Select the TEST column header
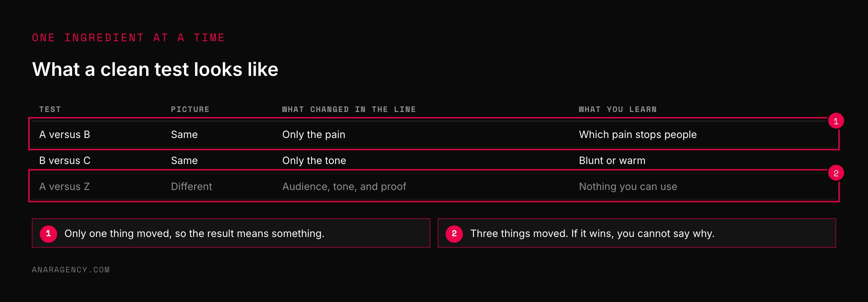Viewport: 868px width, 302px height. pyautogui.click(x=50, y=109)
